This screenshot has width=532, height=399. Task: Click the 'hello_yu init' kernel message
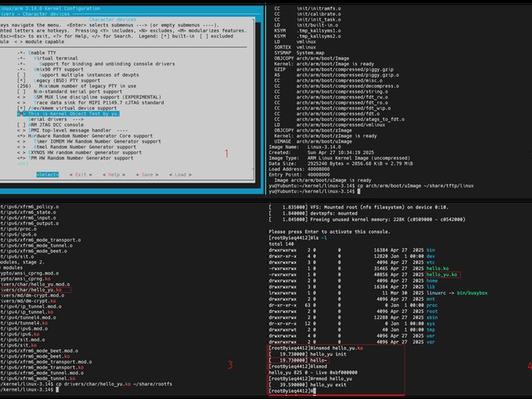(x=307, y=354)
